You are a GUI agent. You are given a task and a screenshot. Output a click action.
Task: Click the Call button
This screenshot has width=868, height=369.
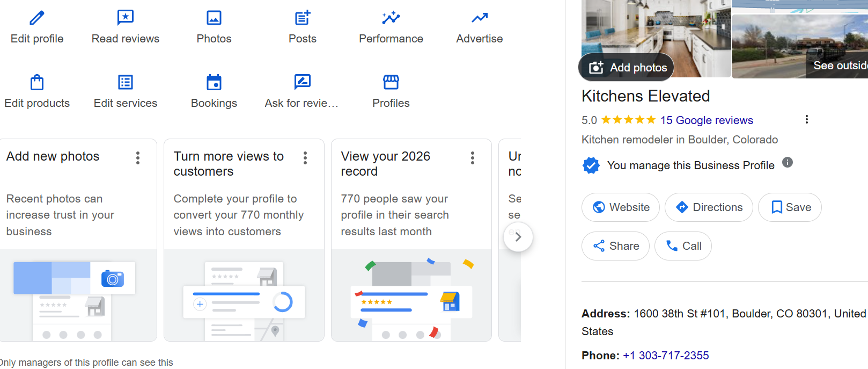click(x=683, y=246)
